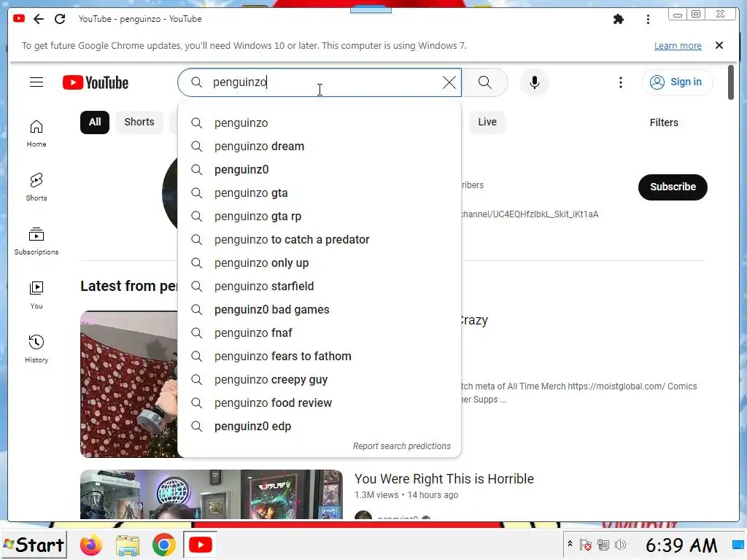Grab the page vertical scrollbar thumb
747x560 pixels.
[x=731, y=82]
